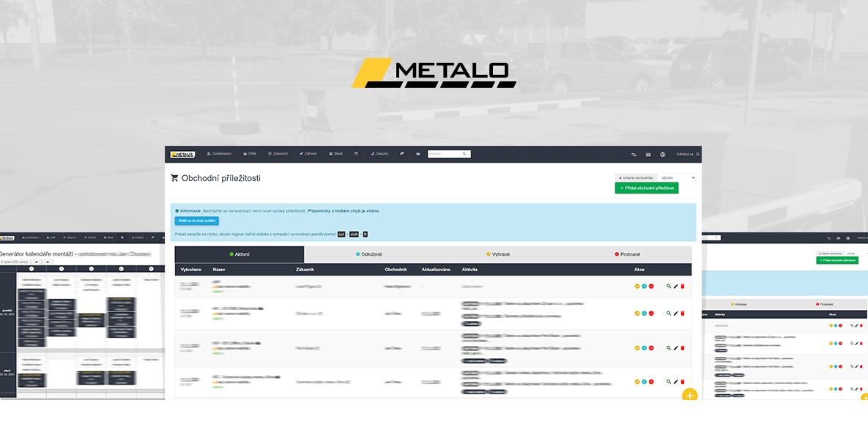Image resolution: width=868 pixels, height=425 pixels.
Task: Edit fourth opportunity row with pencil icon
Action: click(x=676, y=382)
